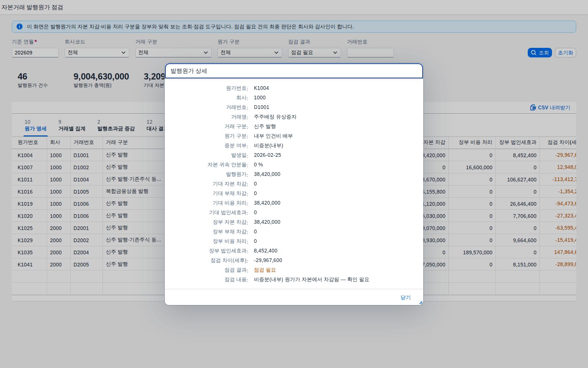
Task: Select the K1011 row cell
Action: (x=29, y=180)
